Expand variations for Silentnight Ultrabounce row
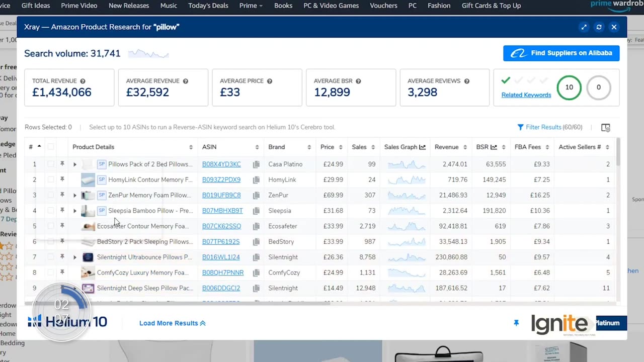Image resolution: width=644 pixels, height=362 pixels. [x=75, y=257]
